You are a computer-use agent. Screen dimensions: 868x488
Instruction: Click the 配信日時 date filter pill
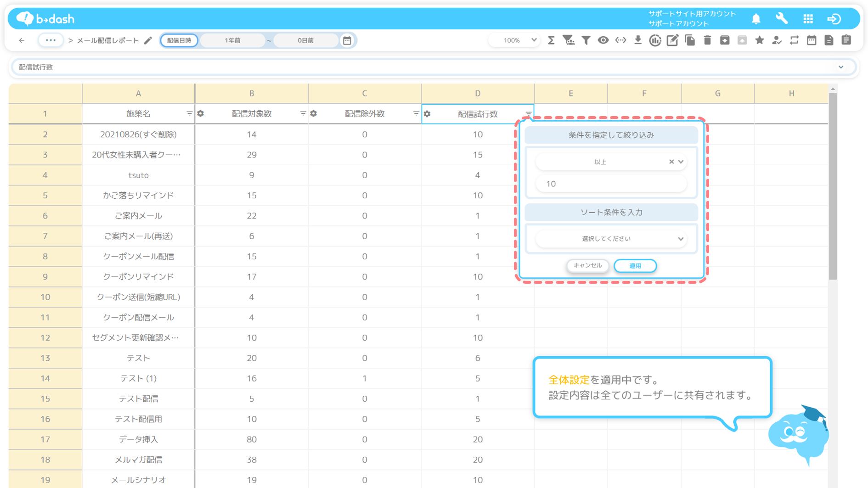coord(179,40)
